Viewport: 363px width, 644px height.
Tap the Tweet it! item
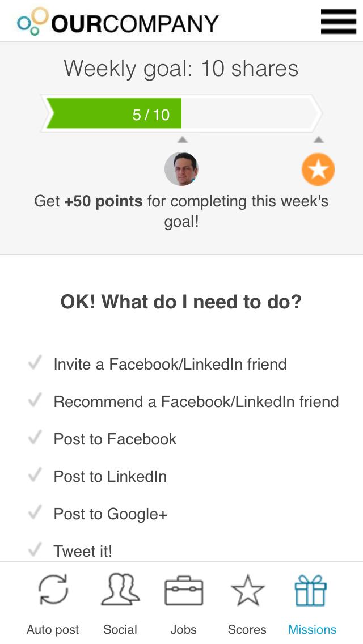pyautogui.click(x=83, y=551)
